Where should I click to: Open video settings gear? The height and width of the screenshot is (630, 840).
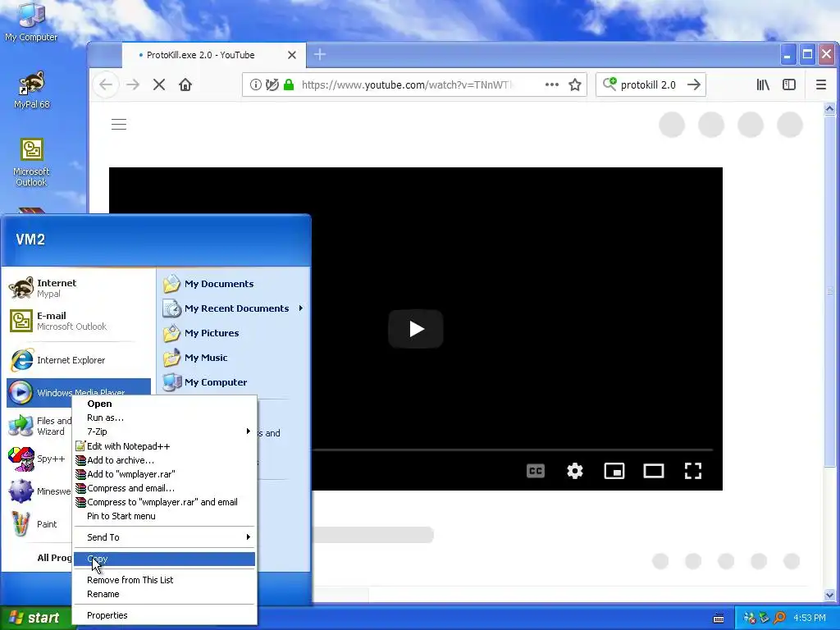click(575, 471)
